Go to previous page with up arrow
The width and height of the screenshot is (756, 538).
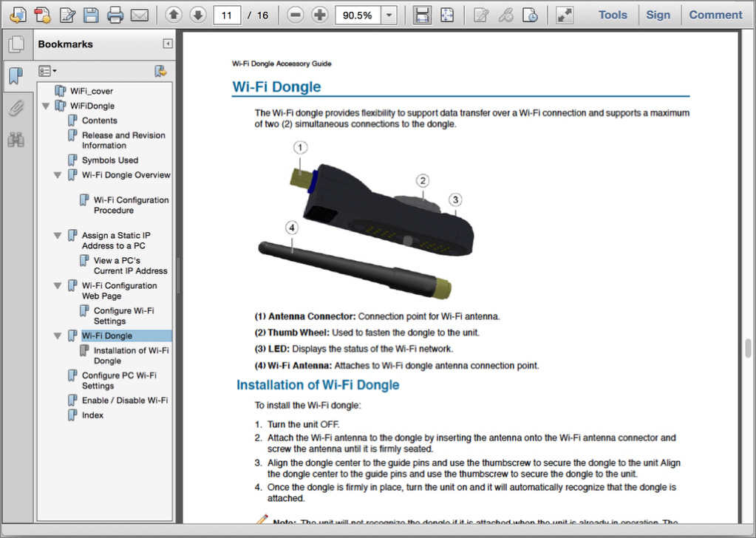(173, 15)
